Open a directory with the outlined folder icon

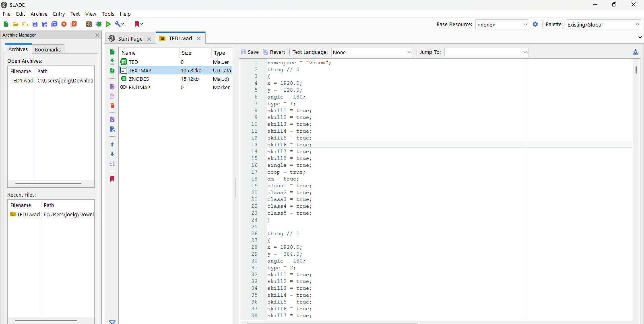click(25, 24)
